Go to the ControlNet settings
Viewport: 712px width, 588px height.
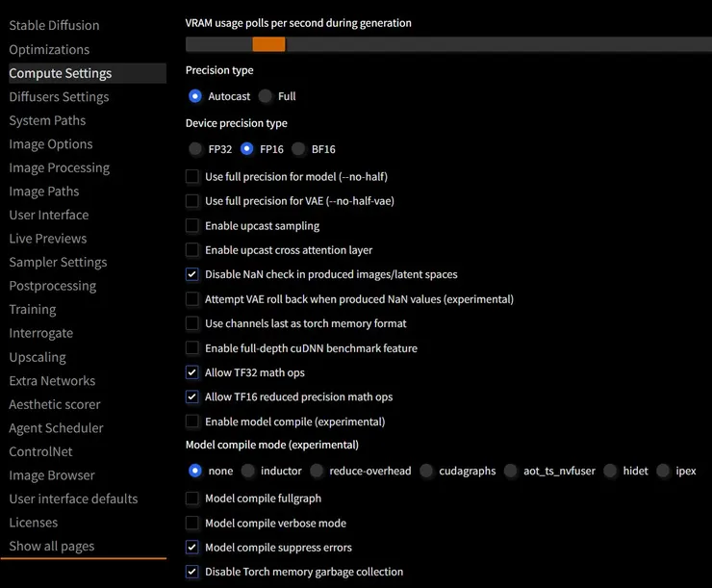41,451
